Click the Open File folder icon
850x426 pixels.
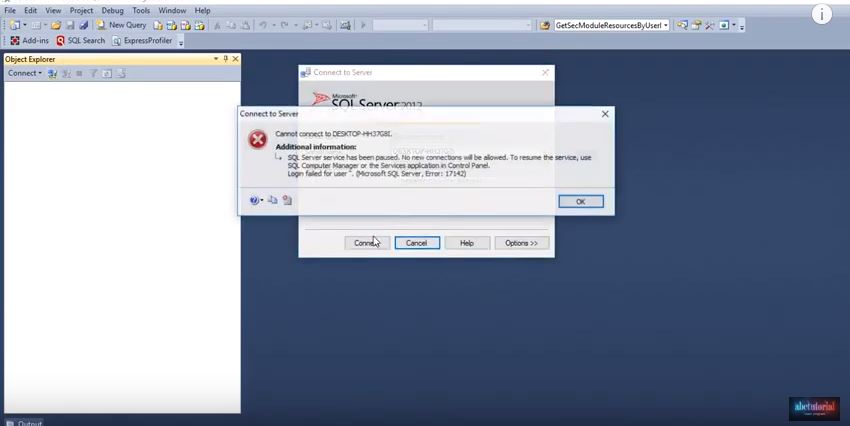tap(56, 25)
